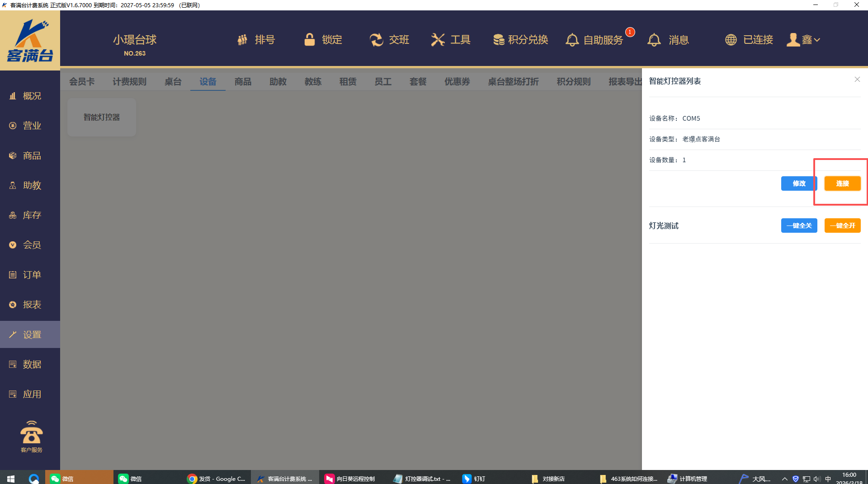Switch to the 桌台 tab

[x=173, y=81]
